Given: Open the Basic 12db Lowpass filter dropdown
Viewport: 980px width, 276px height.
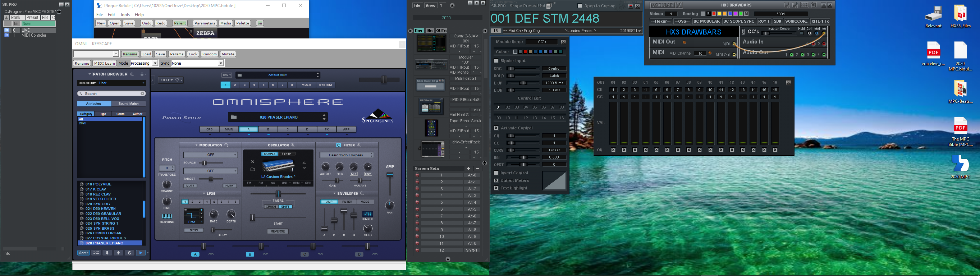Looking at the screenshot, I should [347, 155].
